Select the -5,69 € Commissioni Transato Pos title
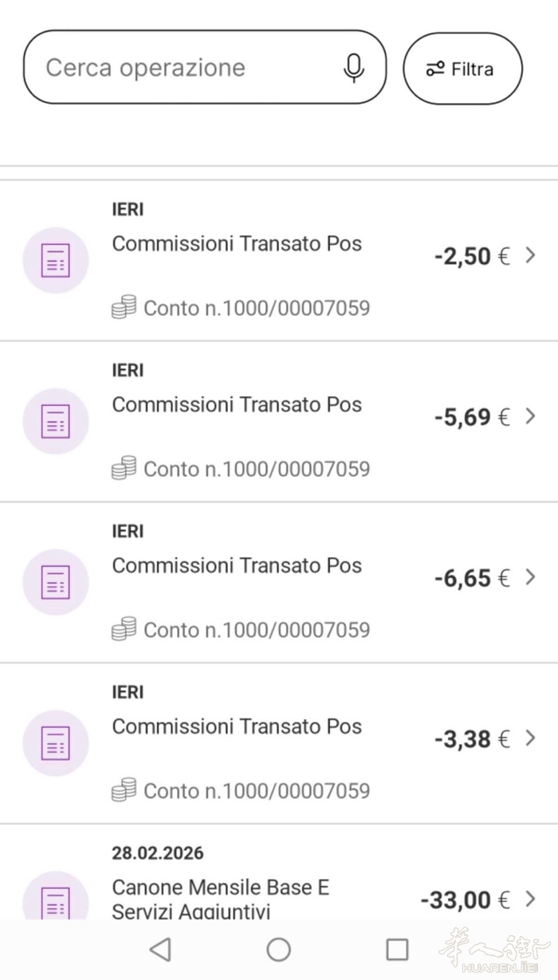 click(x=237, y=405)
